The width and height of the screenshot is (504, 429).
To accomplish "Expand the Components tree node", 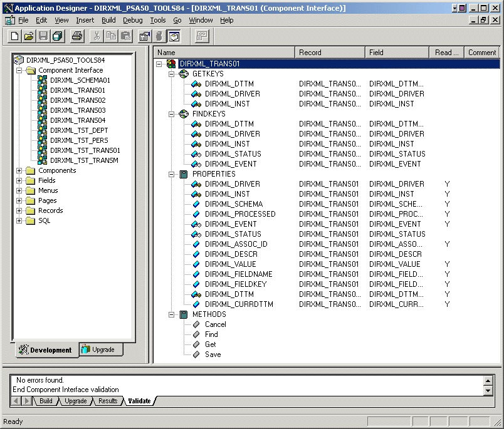I will 19,170.
